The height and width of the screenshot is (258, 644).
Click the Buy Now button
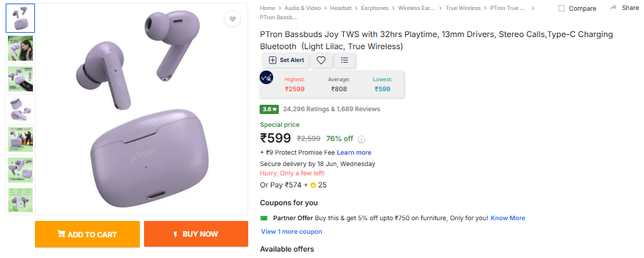196,234
